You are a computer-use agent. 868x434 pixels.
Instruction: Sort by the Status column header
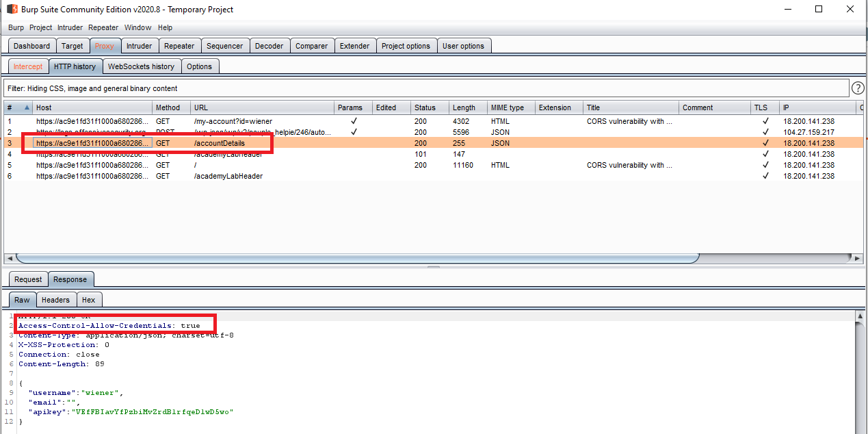tap(430, 107)
